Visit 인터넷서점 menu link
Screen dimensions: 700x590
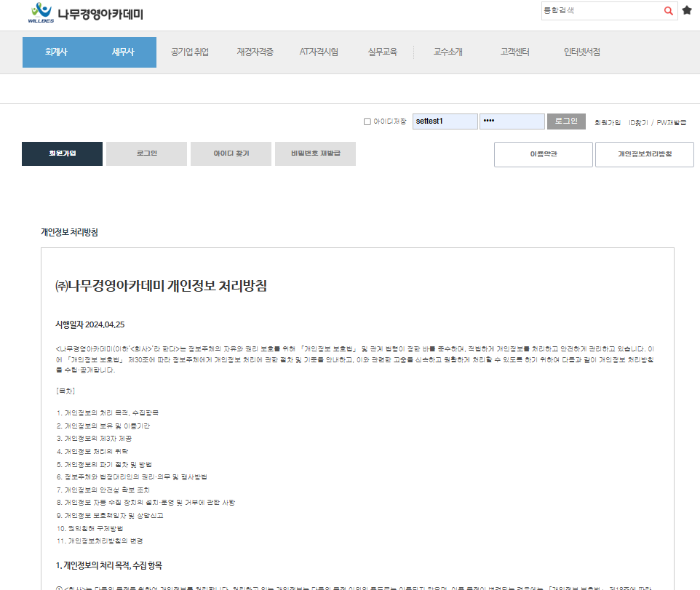[581, 52]
